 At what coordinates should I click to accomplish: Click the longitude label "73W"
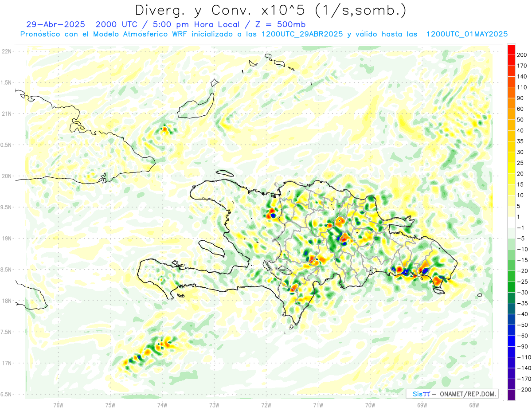(x=214, y=405)
